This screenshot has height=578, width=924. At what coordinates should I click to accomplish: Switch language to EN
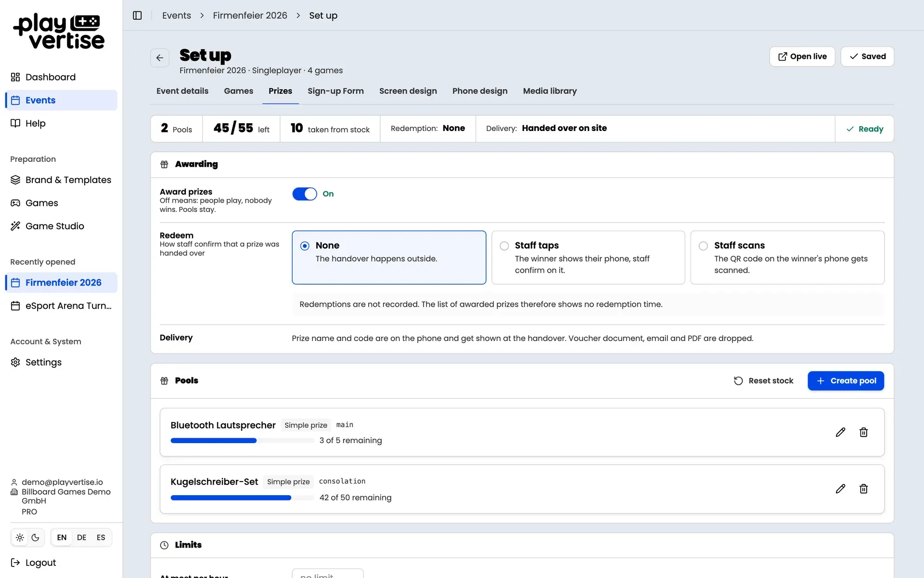coord(62,538)
